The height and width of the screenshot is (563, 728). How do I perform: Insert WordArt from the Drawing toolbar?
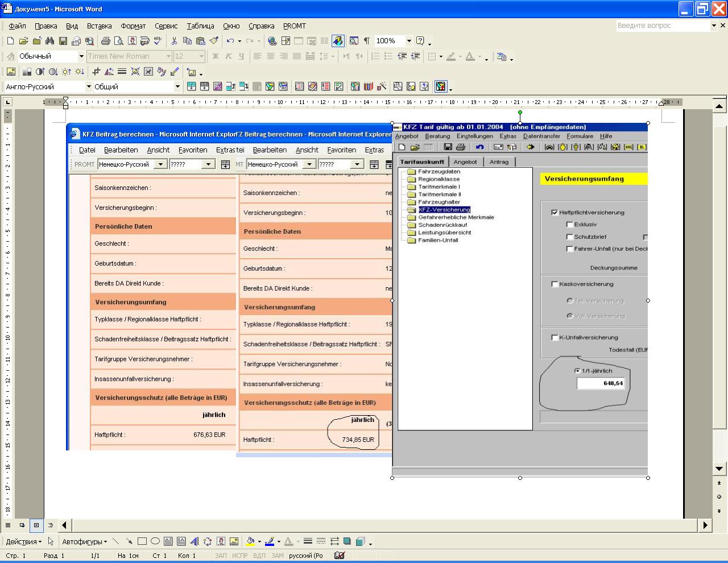(194, 541)
